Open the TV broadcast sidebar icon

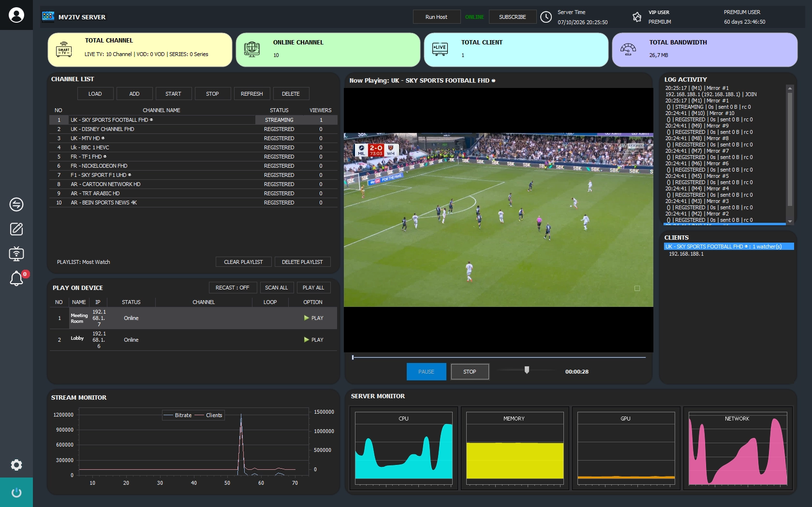[16, 254]
